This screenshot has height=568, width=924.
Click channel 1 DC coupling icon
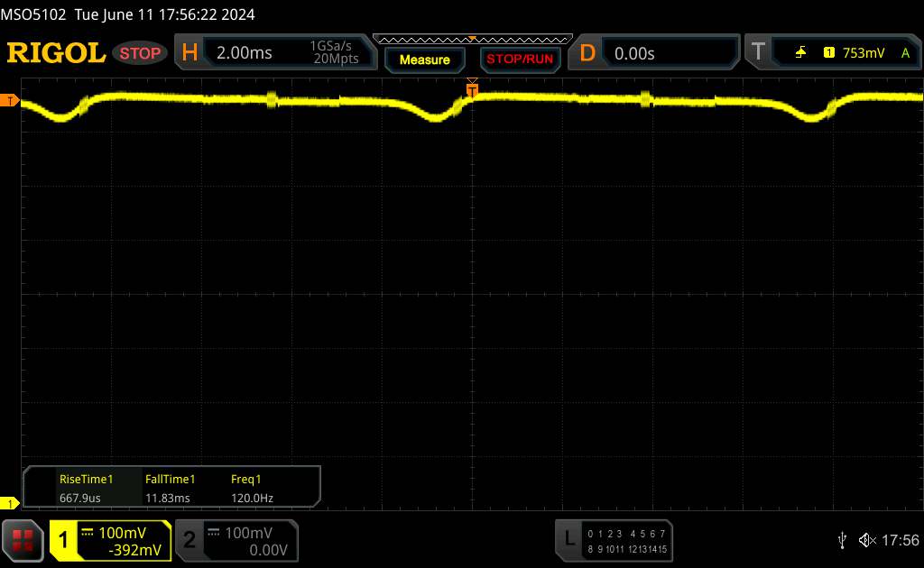click(88, 533)
